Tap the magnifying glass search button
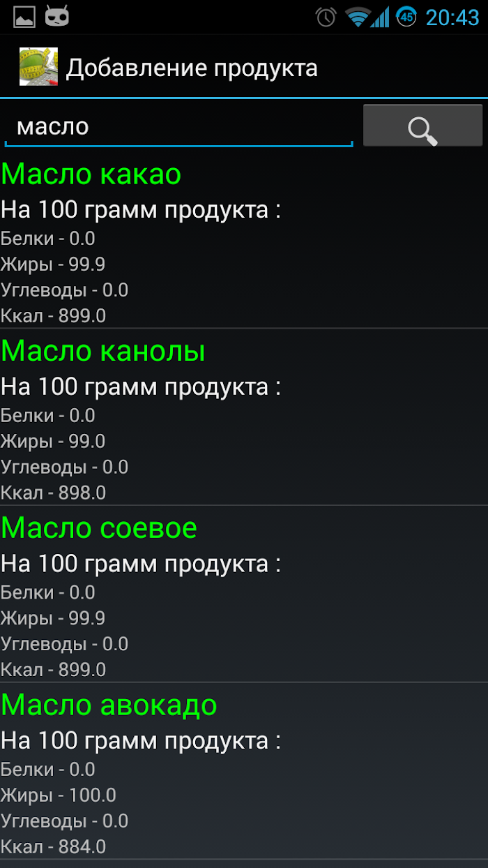 pos(422,126)
